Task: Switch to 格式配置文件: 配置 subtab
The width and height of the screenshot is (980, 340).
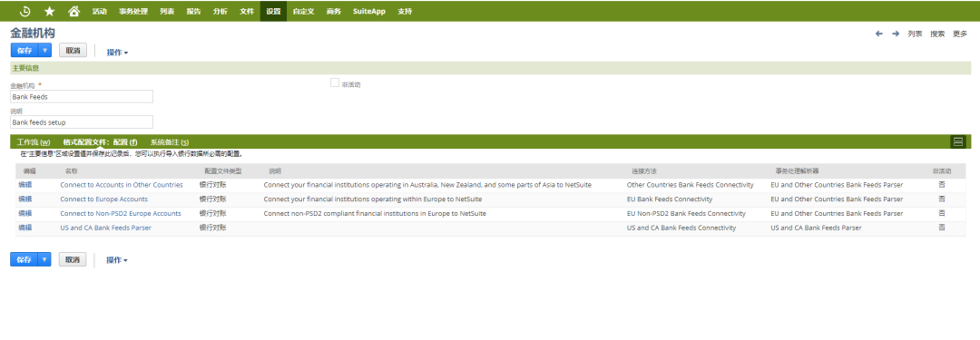Action: [x=100, y=141]
